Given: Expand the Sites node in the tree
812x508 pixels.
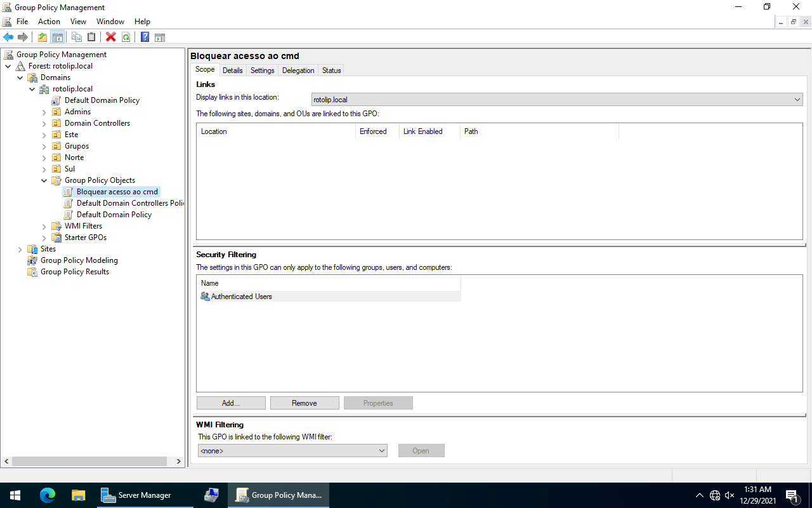Looking at the screenshot, I should (x=20, y=249).
